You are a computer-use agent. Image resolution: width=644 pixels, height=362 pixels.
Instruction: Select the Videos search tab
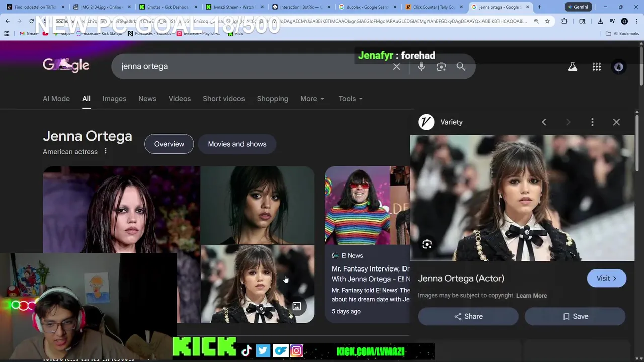(x=180, y=99)
